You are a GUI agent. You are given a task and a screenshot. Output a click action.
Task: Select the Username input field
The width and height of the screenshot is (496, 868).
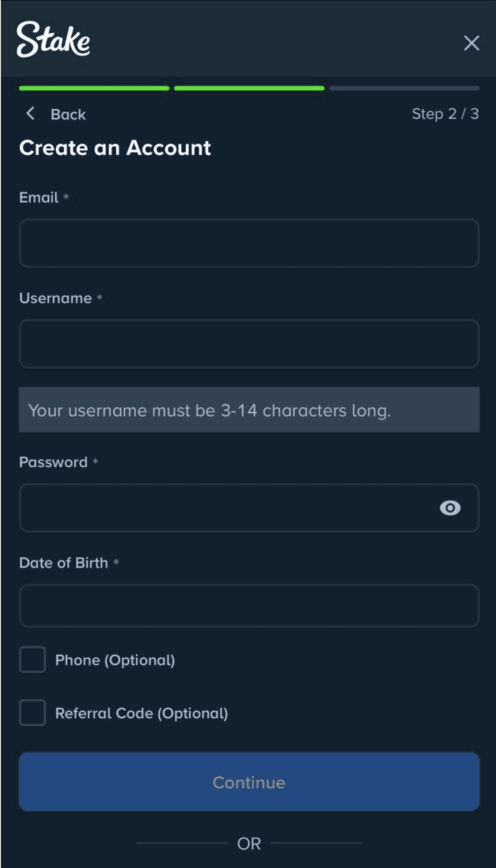coord(248,344)
